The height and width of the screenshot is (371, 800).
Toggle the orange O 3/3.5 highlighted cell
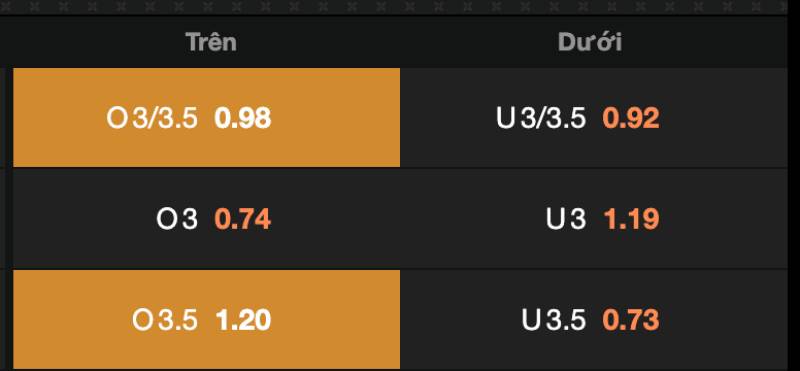tap(207, 117)
